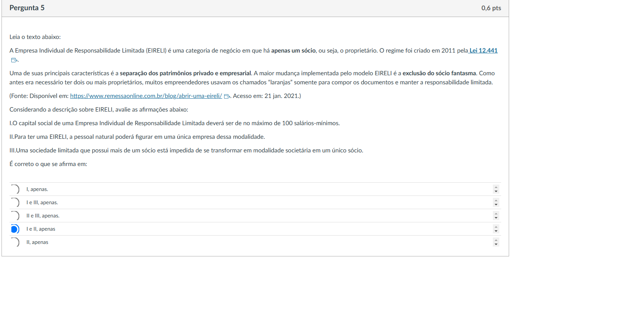Select the "I, apenas." radio button
The height and width of the screenshot is (326, 644).
pos(15,189)
